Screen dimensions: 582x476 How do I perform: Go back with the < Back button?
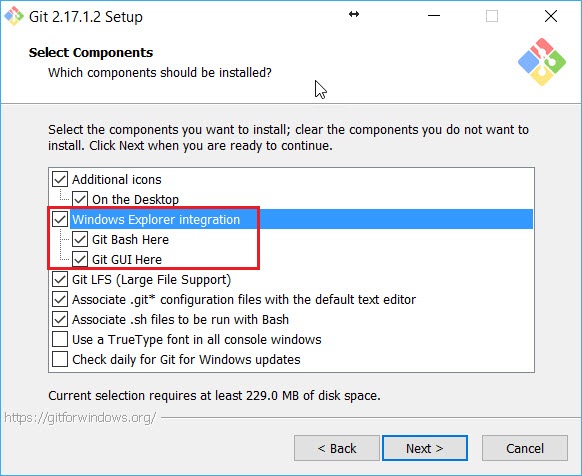click(x=337, y=448)
